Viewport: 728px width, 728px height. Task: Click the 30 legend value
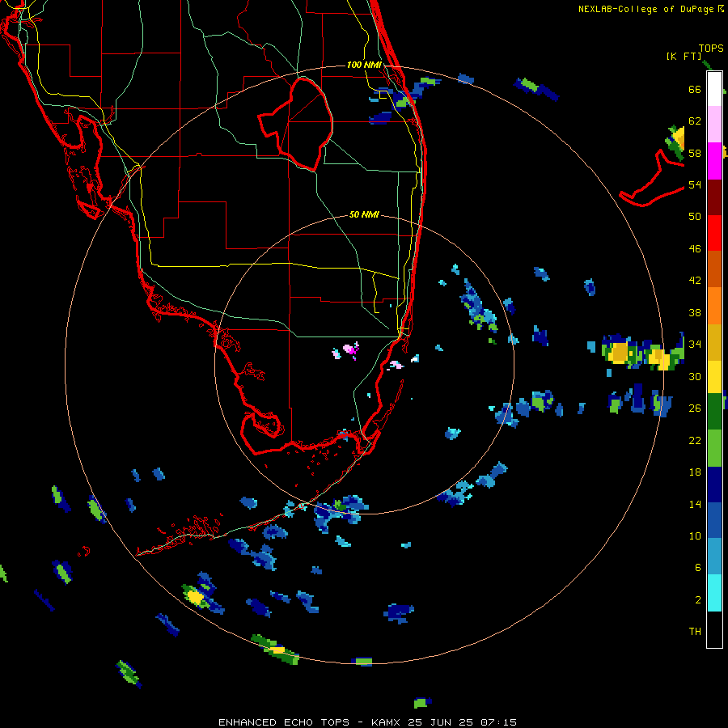pos(695,376)
